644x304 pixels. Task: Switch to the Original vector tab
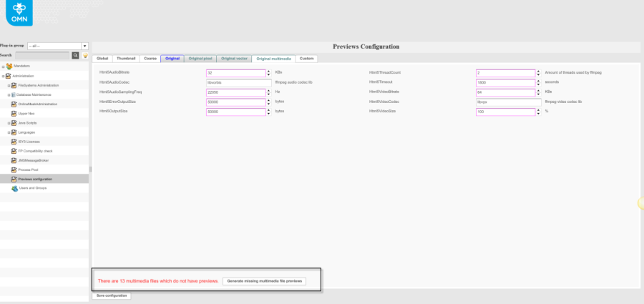click(x=234, y=59)
